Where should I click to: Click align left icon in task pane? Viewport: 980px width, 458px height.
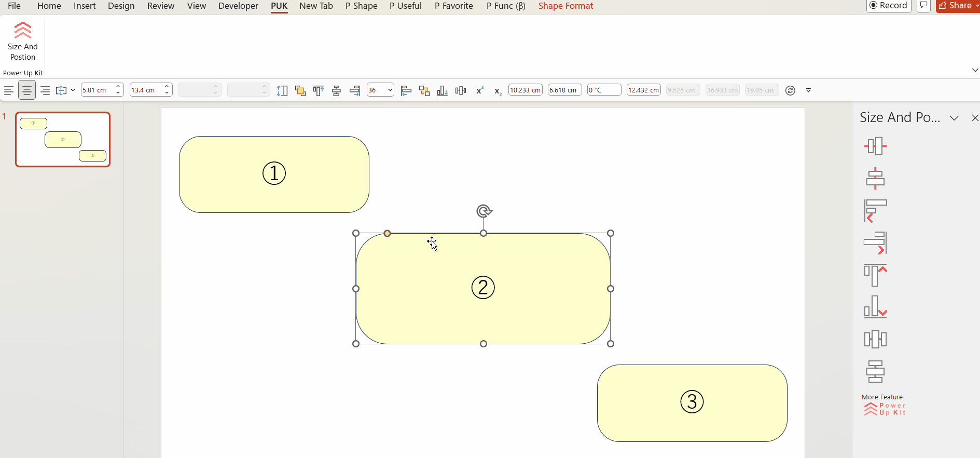(875, 210)
